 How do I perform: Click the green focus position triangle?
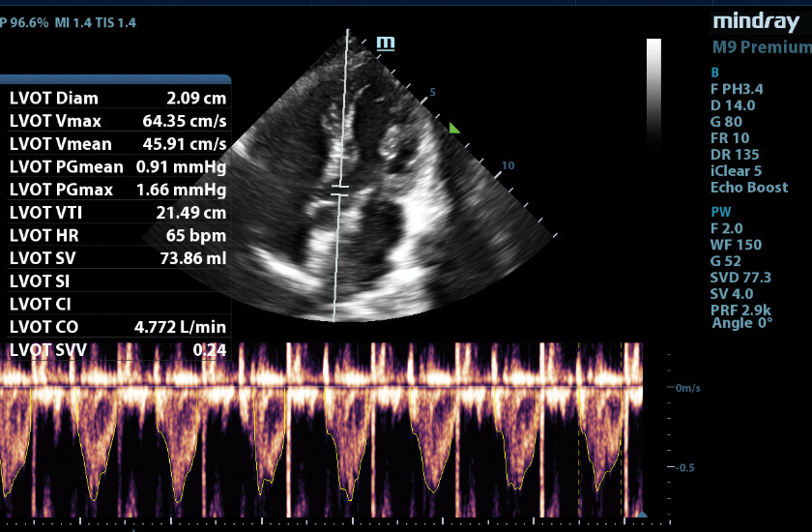tap(455, 128)
